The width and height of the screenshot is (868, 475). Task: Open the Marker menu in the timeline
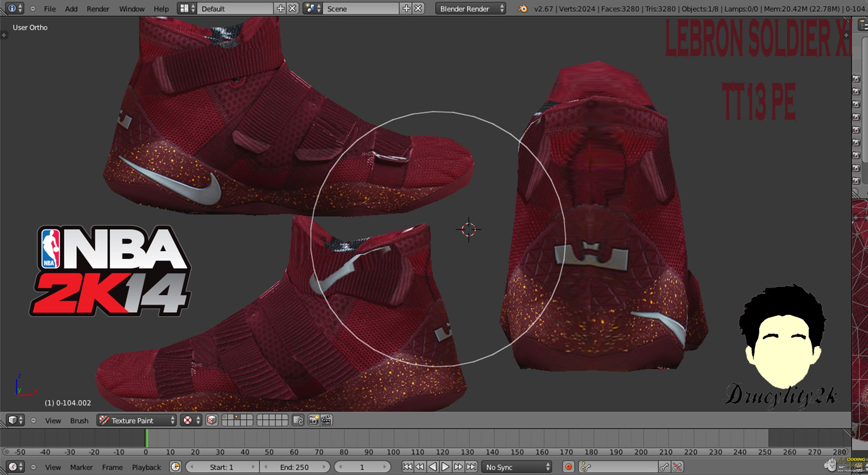click(81, 467)
